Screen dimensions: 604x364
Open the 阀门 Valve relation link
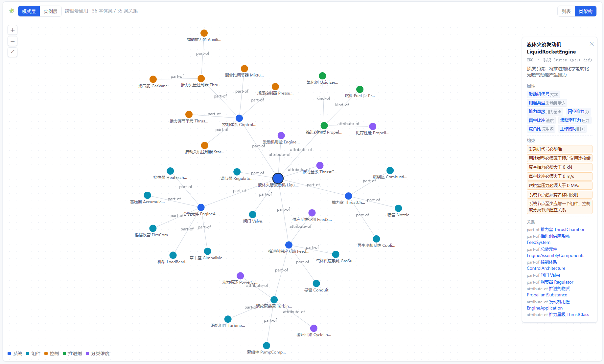point(550,275)
